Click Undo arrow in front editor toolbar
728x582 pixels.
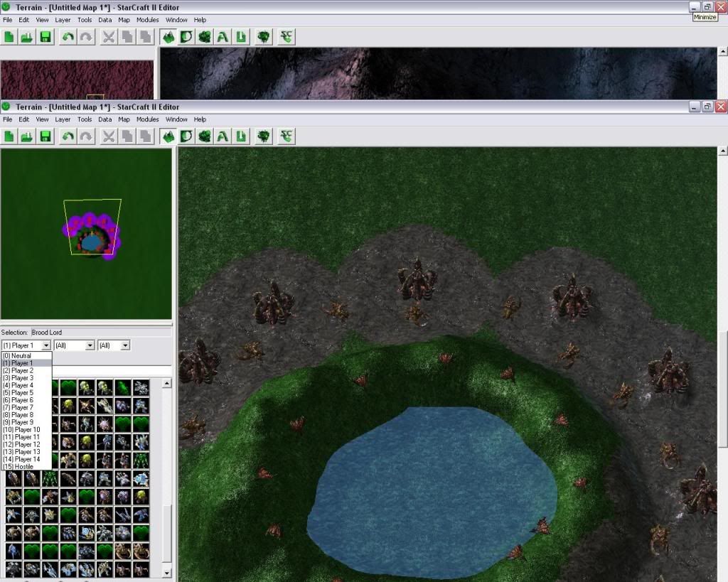tap(68, 136)
